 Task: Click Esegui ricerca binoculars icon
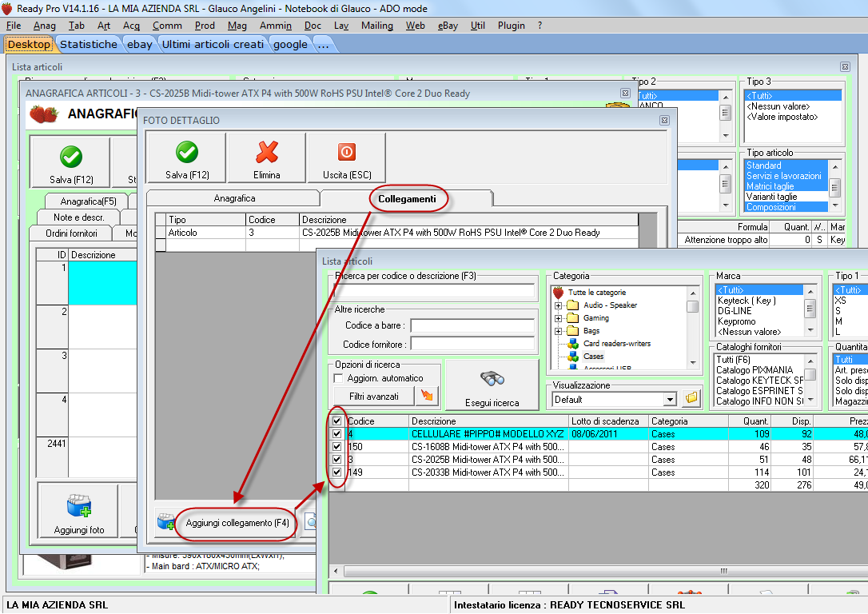tap(492, 379)
